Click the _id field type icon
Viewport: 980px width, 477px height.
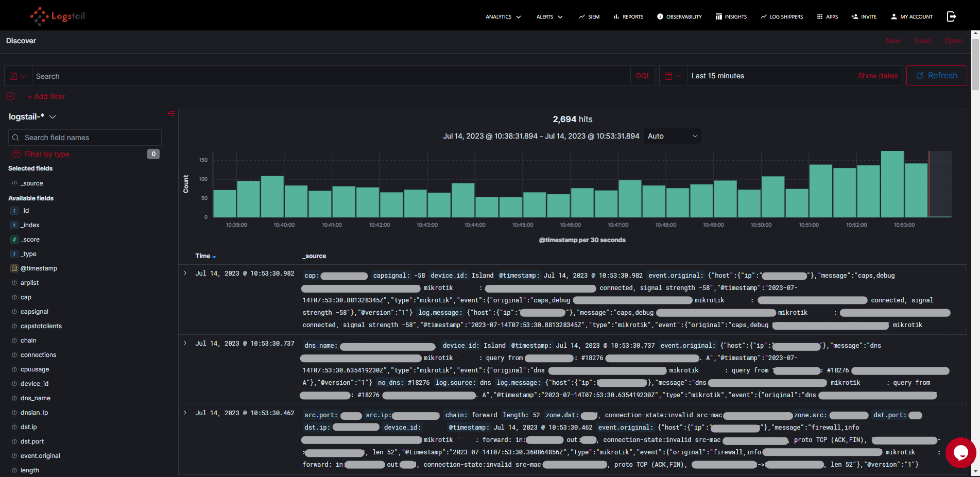coord(14,211)
